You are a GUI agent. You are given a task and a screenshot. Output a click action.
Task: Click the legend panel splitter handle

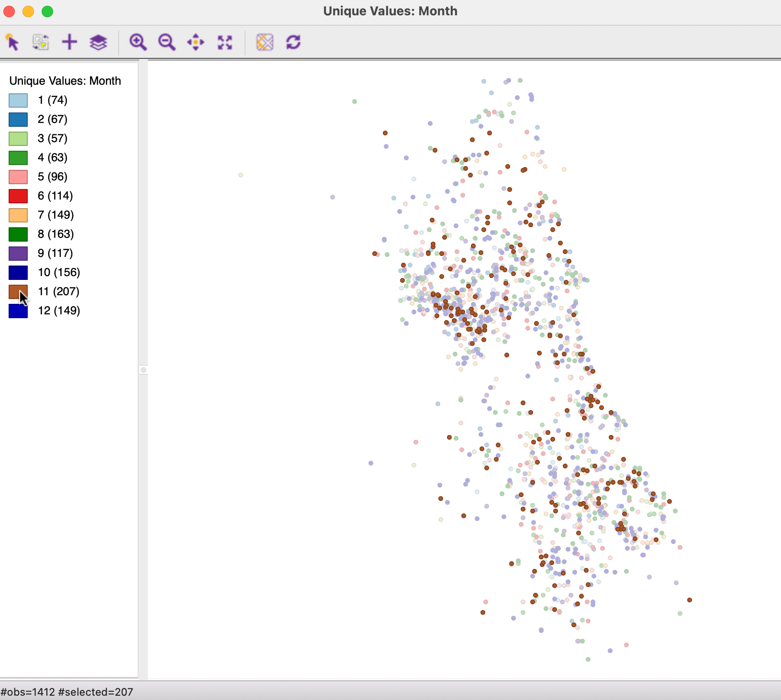tap(143, 370)
